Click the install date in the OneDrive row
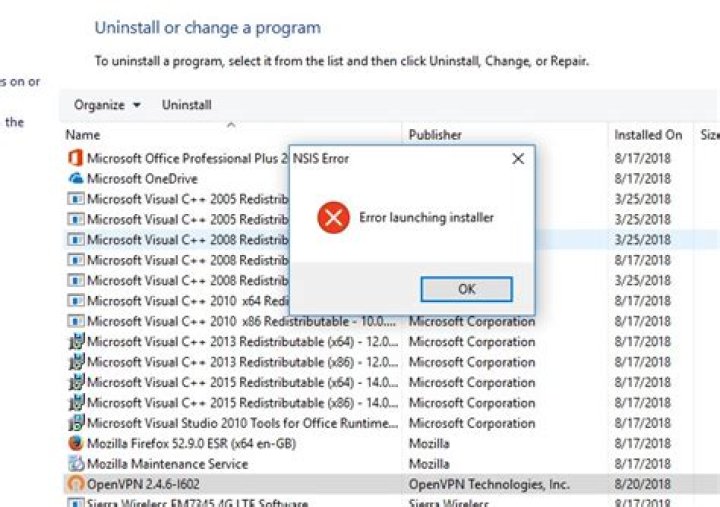The width and height of the screenshot is (720, 507). click(642, 179)
